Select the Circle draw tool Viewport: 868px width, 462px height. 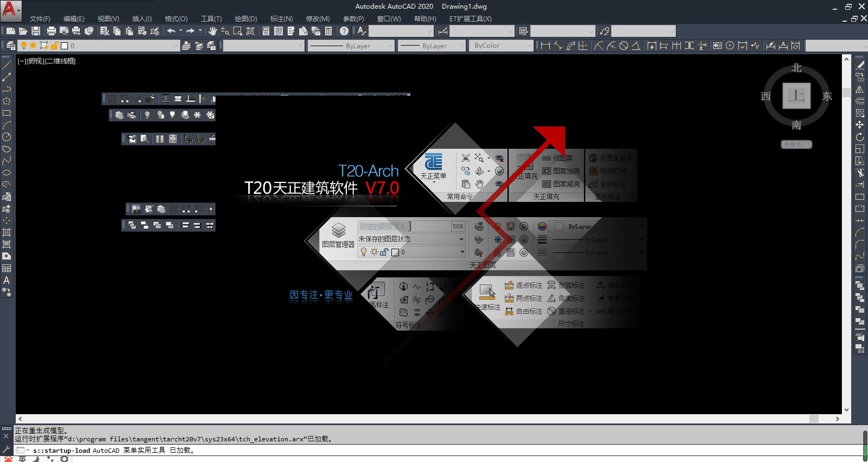pos(7,137)
